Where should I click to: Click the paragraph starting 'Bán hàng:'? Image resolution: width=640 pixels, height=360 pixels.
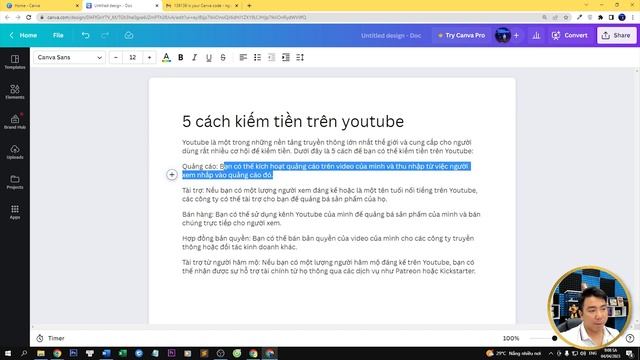tap(331, 218)
